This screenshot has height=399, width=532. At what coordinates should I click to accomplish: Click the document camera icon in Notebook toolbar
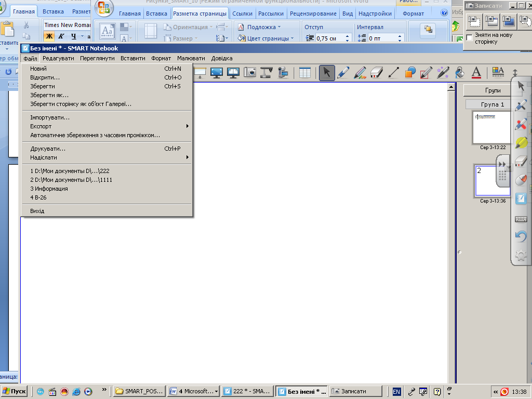point(267,73)
